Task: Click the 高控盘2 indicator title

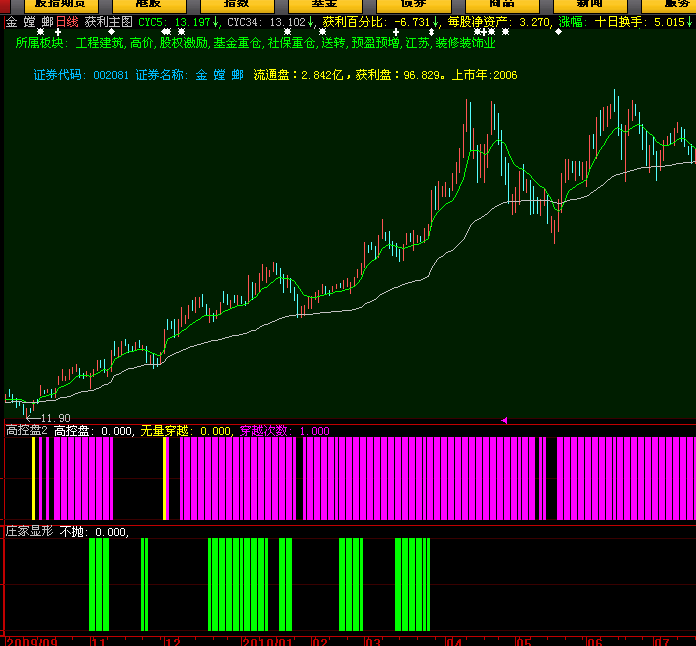Action: [26, 430]
